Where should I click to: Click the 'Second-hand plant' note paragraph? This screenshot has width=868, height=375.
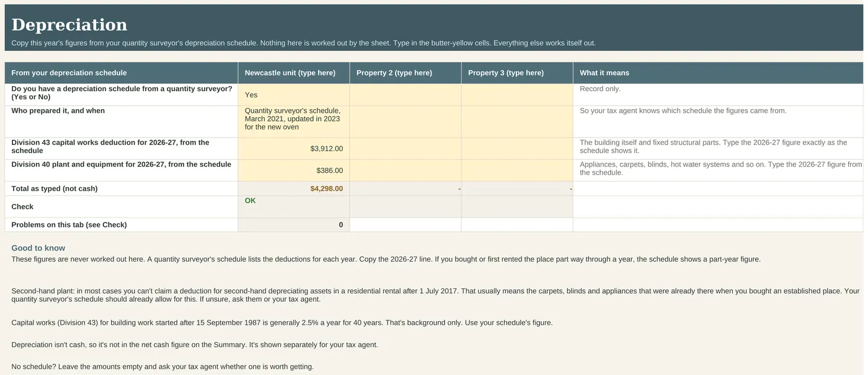pos(435,295)
